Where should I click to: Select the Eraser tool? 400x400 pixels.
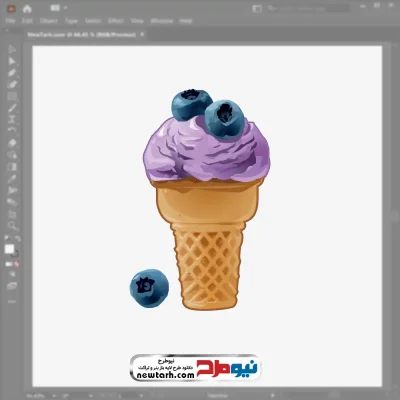tap(12, 143)
